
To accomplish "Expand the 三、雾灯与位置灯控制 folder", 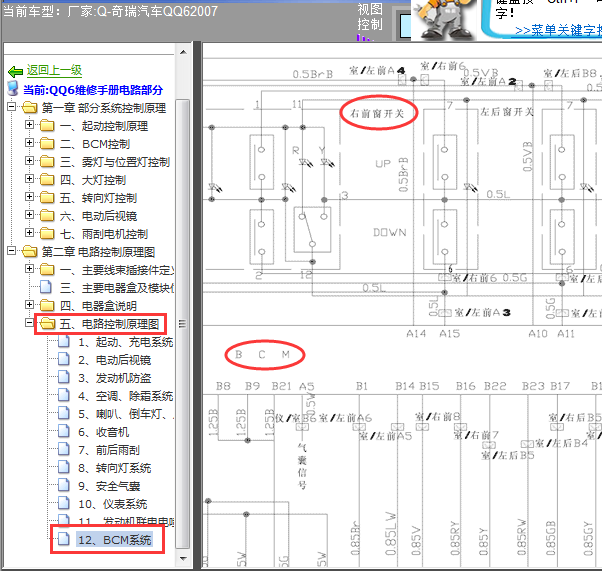I will (30, 161).
